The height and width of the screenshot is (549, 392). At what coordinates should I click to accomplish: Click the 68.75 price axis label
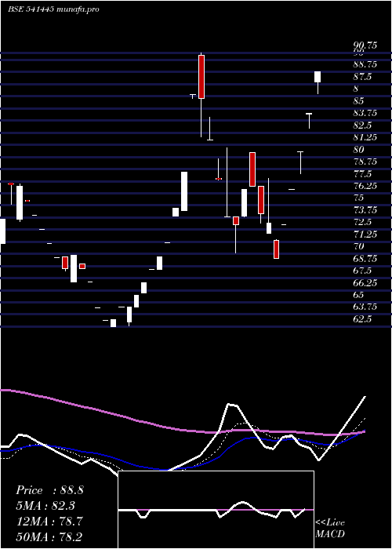pos(365,259)
